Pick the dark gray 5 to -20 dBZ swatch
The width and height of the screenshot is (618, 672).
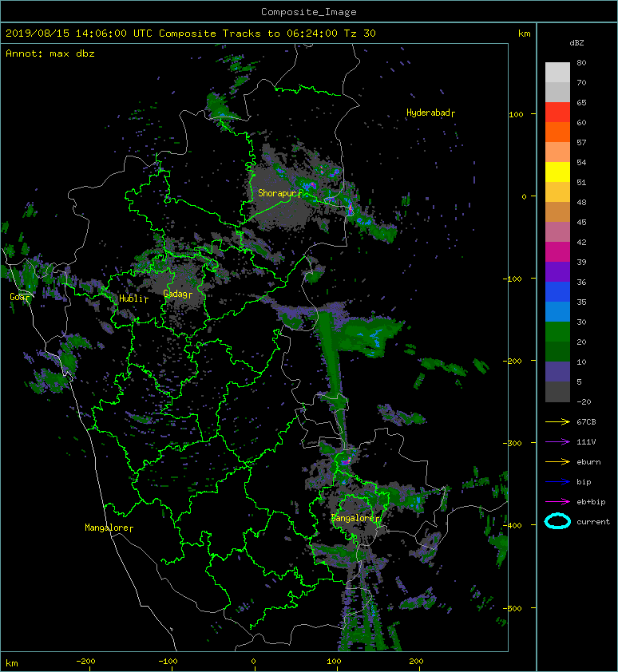557,392
